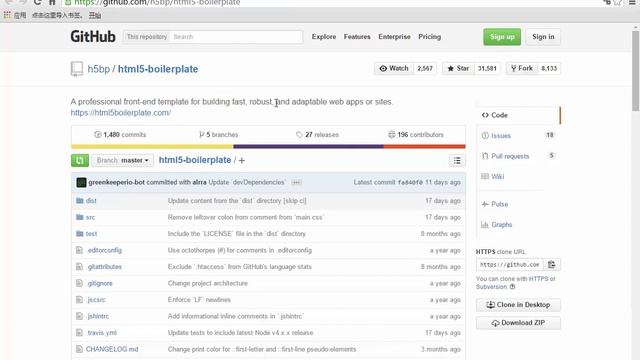Image resolution: width=640 pixels, height=360 pixels.
Task: Click the list view icon button
Action: pyautogui.click(x=457, y=160)
